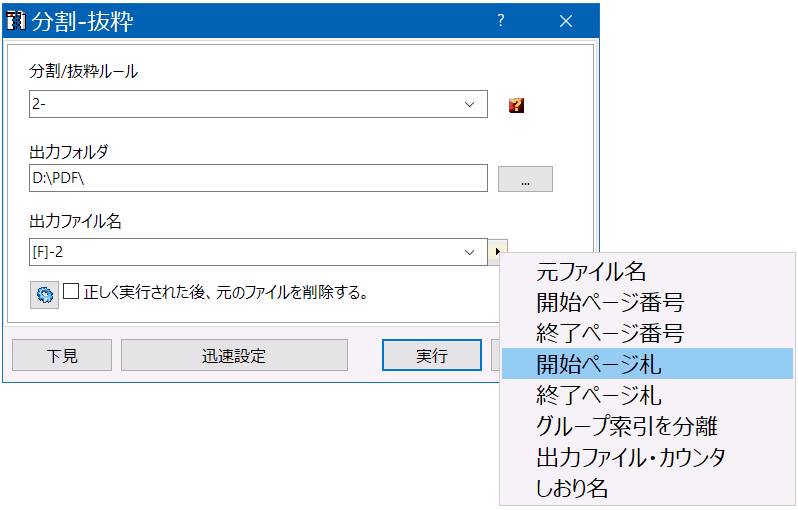Image resolution: width=798 pixels, height=510 pixels.
Task: Select 開始ページ番号 menu entry
Action: coord(647,302)
